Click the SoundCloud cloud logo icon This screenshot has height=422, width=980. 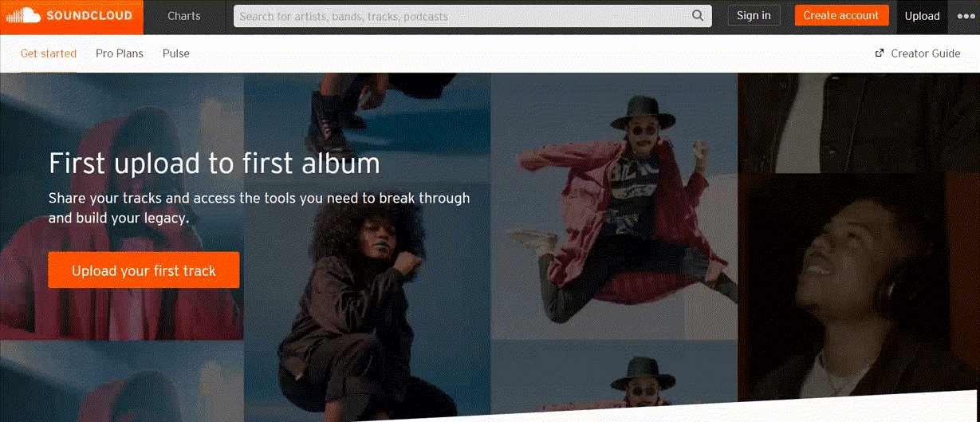tap(23, 16)
